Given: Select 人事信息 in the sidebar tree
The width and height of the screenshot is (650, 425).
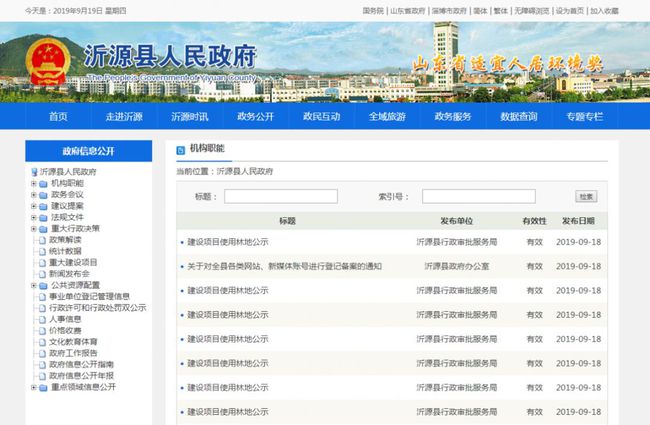Looking at the screenshot, I should (65, 319).
